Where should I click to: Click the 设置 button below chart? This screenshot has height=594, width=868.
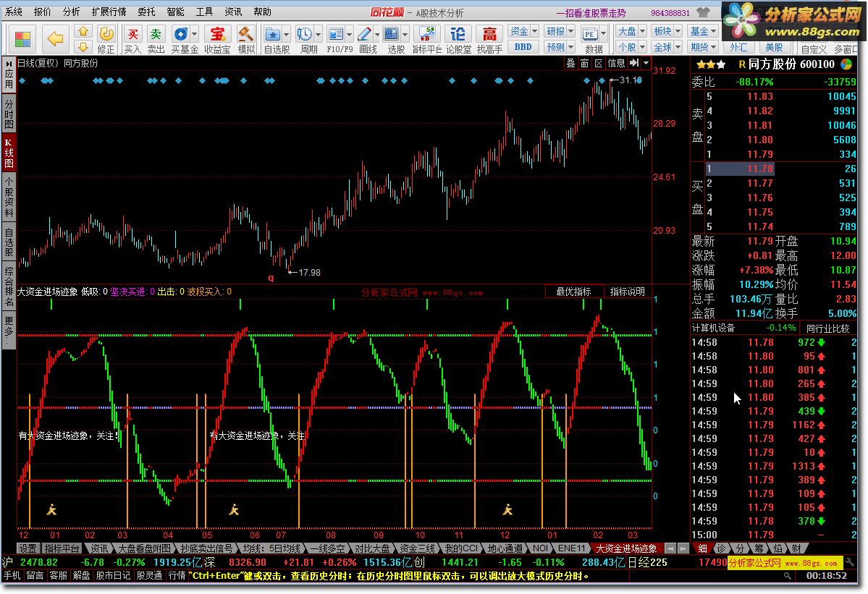click(28, 548)
